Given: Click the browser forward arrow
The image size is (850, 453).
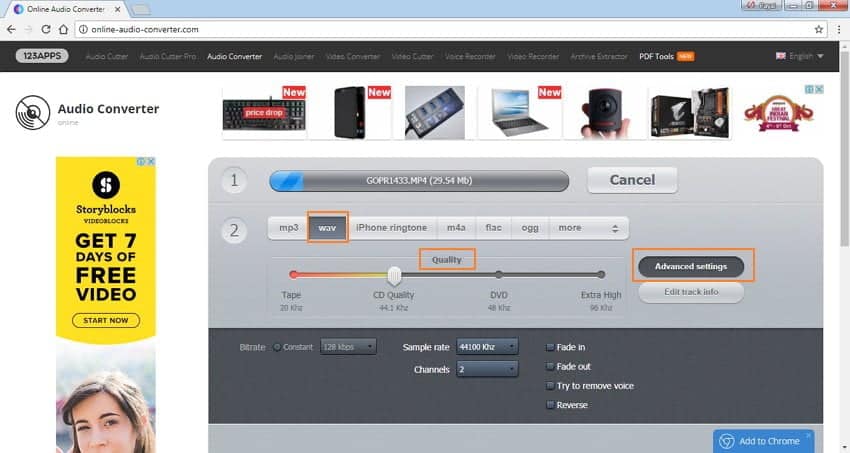Looking at the screenshot, I should click(28, 29).
